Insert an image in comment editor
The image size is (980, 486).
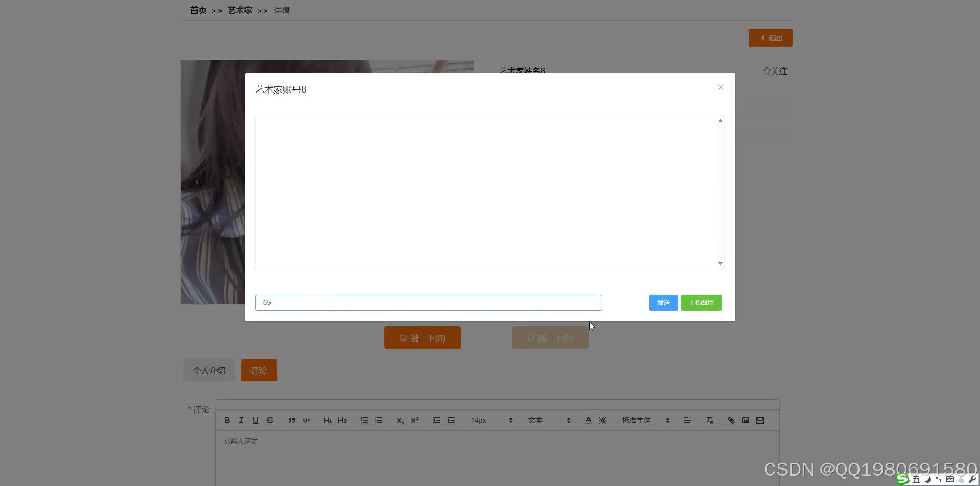click(x=746, y=420)
